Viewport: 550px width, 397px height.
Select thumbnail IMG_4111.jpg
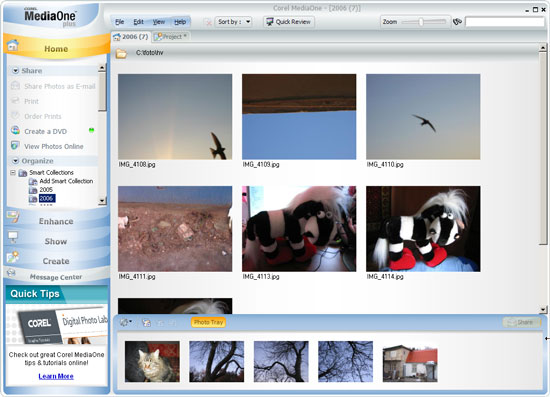pos(175,229)
